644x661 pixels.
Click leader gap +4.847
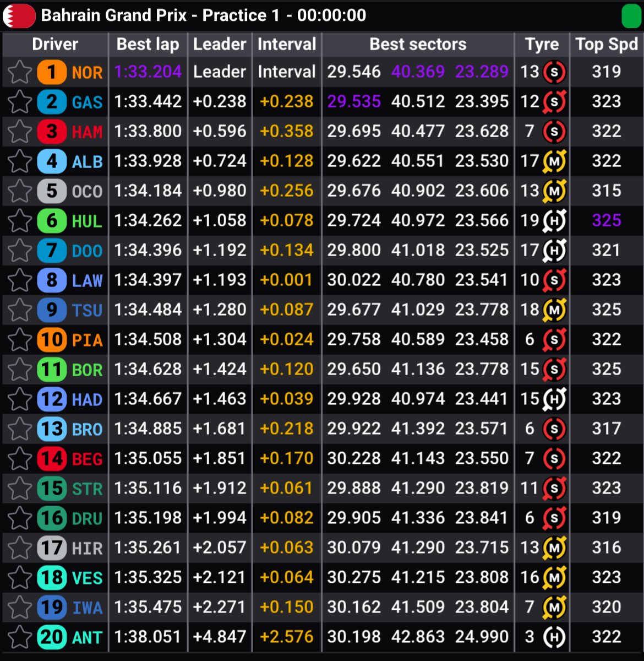[x=220, y=637]
